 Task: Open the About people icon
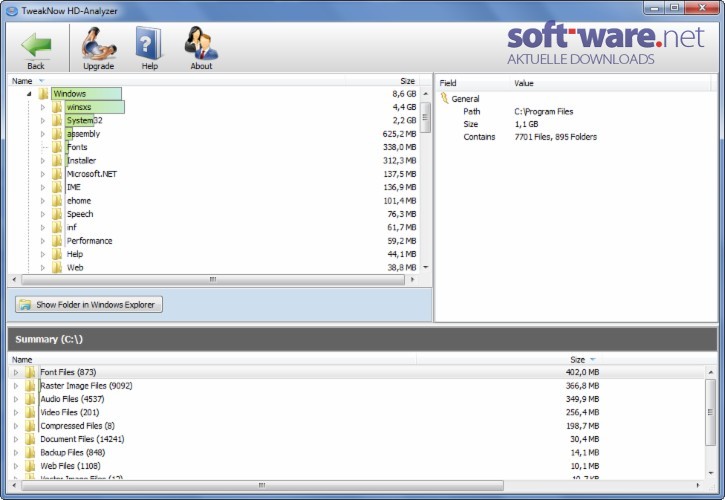[x=201, y=43]
